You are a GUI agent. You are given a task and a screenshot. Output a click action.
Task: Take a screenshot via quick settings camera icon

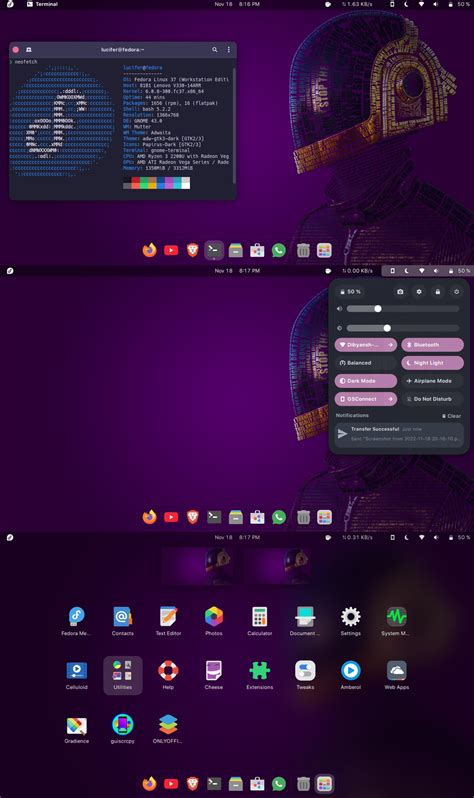[400, 292]
